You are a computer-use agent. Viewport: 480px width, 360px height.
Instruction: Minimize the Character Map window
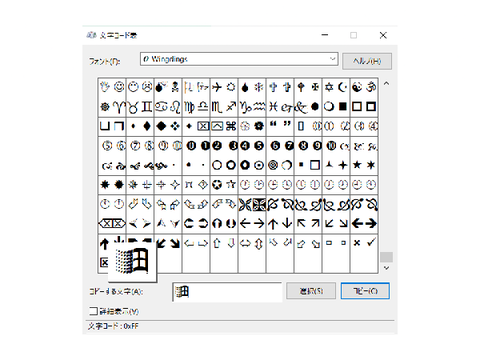[325, 35]
